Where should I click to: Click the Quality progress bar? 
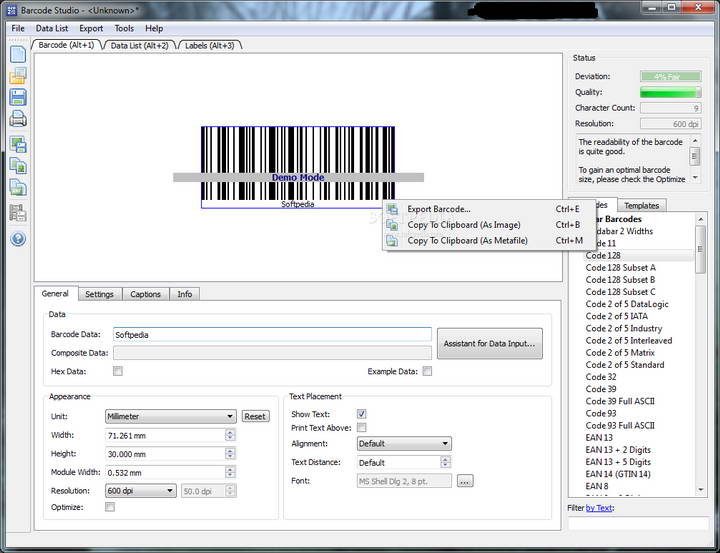click(x=671, y=92)
